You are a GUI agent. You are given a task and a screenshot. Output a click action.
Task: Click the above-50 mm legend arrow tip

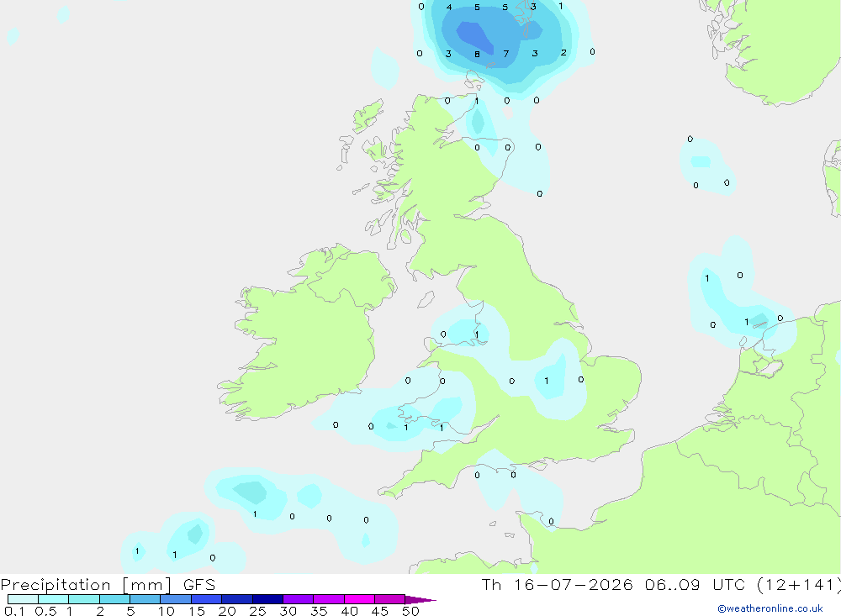point(420,599)
